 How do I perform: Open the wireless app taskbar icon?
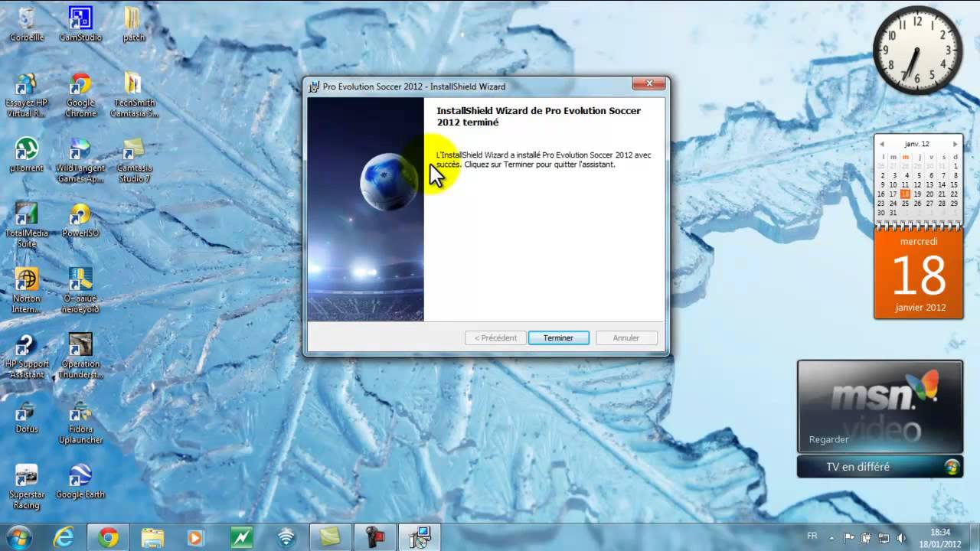(x=286, y=537)
